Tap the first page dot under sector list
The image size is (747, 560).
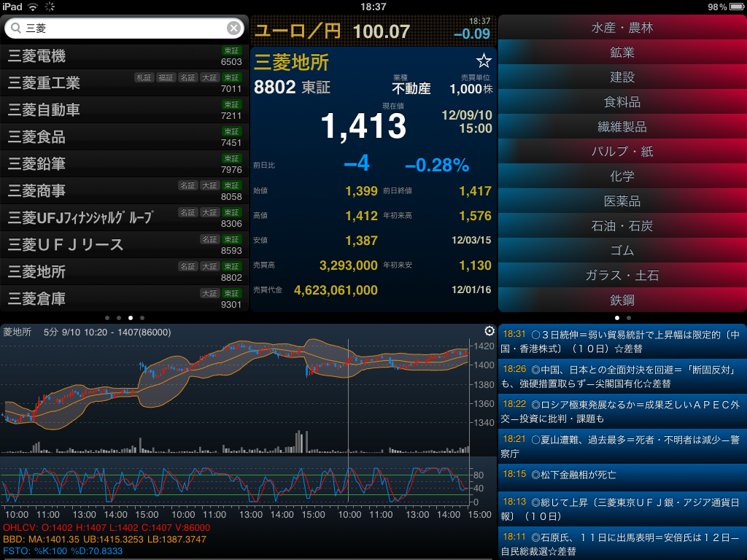617,318
